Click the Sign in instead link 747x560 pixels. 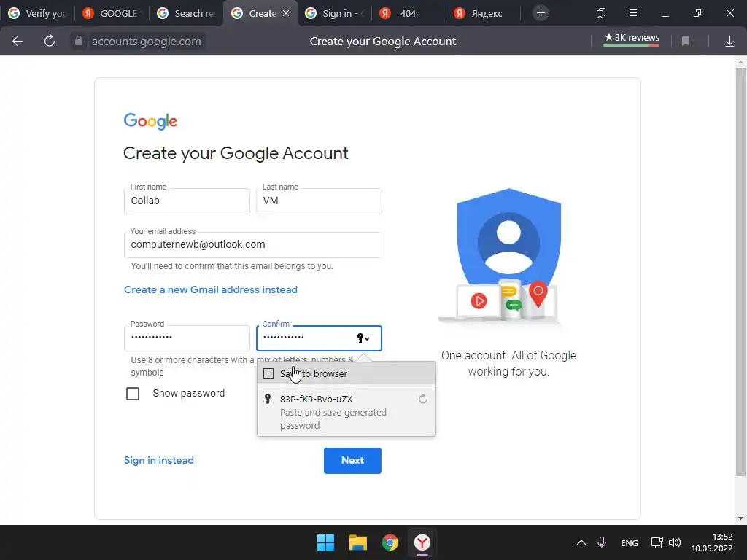click(x=158, y=461)
